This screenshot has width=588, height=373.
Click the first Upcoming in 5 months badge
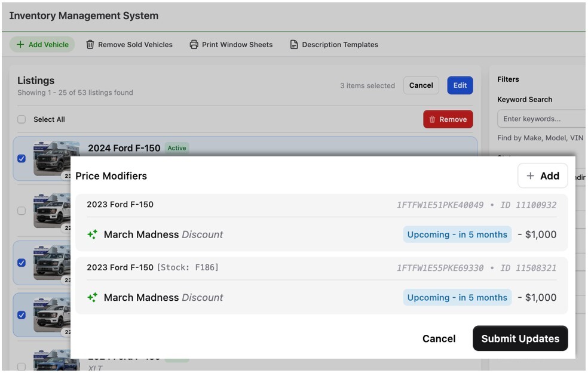click(457, 235)
